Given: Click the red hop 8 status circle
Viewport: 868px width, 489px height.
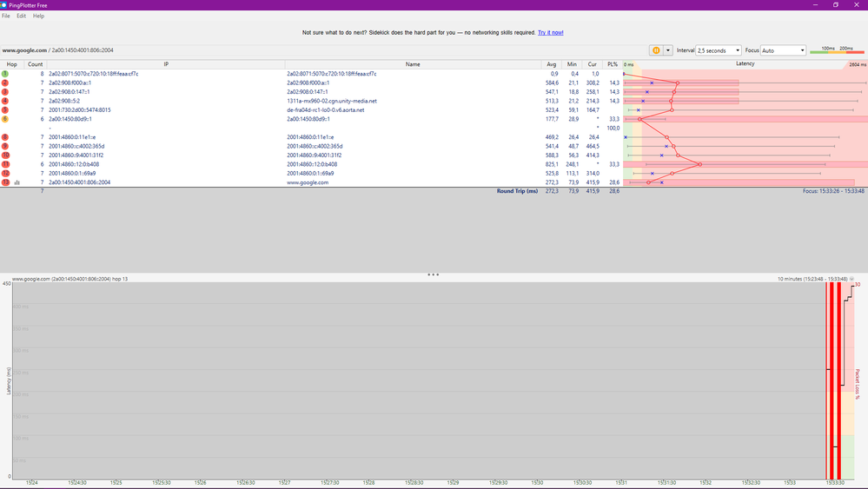Looking at the screenshot, I should [5, 137].
